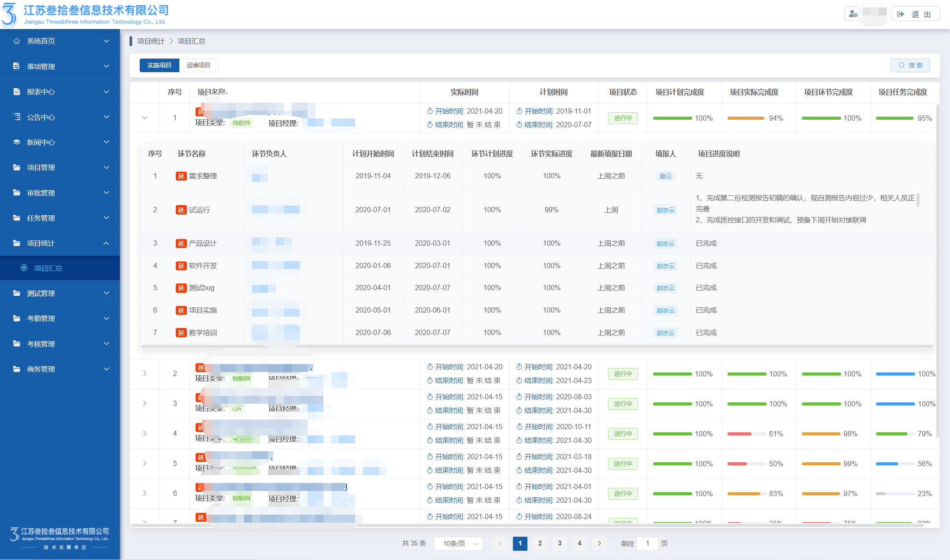Click the 报表中心 document icon
The image size is (950, 560).
click(17, 92)
